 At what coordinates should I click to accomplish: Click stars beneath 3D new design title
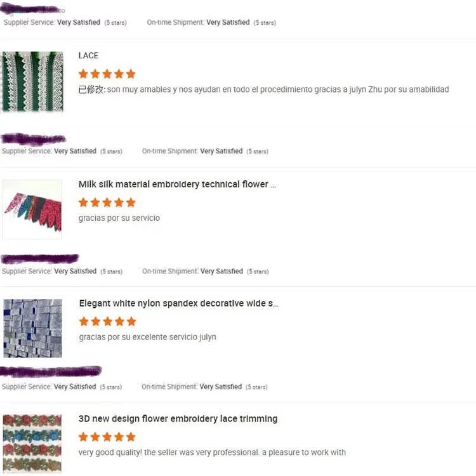click(x=107, y=437)
